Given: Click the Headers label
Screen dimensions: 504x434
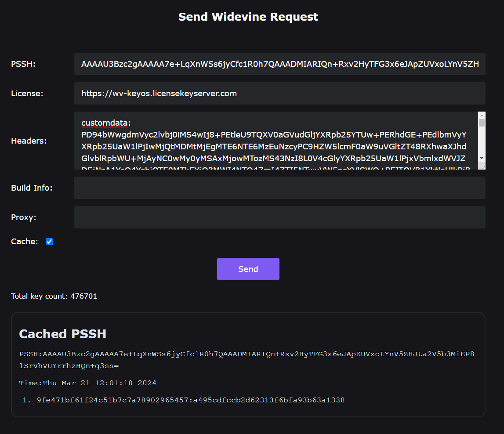Looking at the screenshot, I should coord(29,141).
